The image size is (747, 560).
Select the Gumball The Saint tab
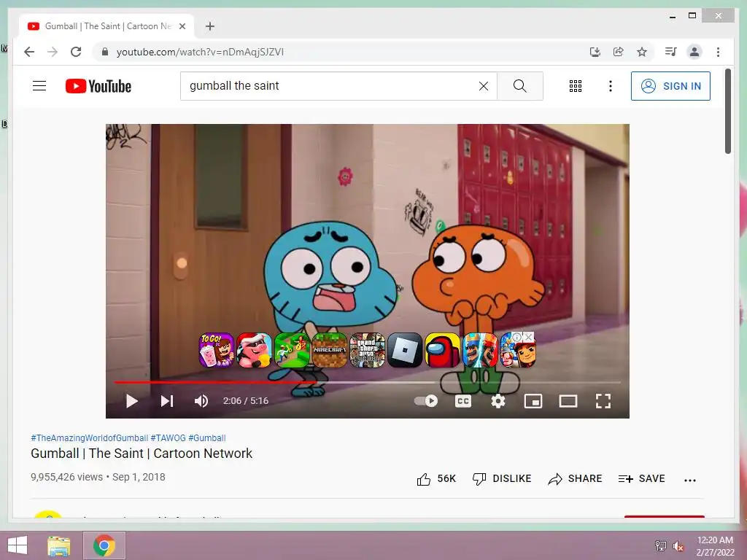point(108,26)
